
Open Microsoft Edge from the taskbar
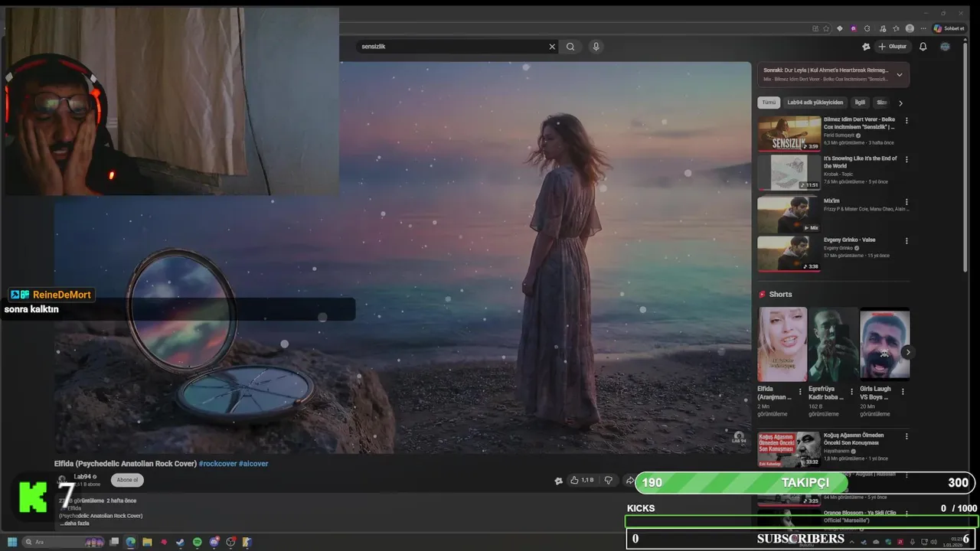click(x=131, y=542)
